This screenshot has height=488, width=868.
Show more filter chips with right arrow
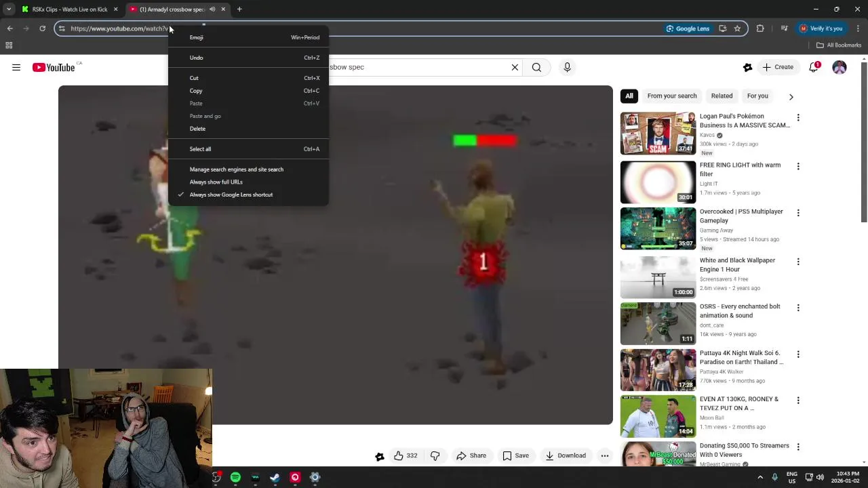tap(791, 96)
